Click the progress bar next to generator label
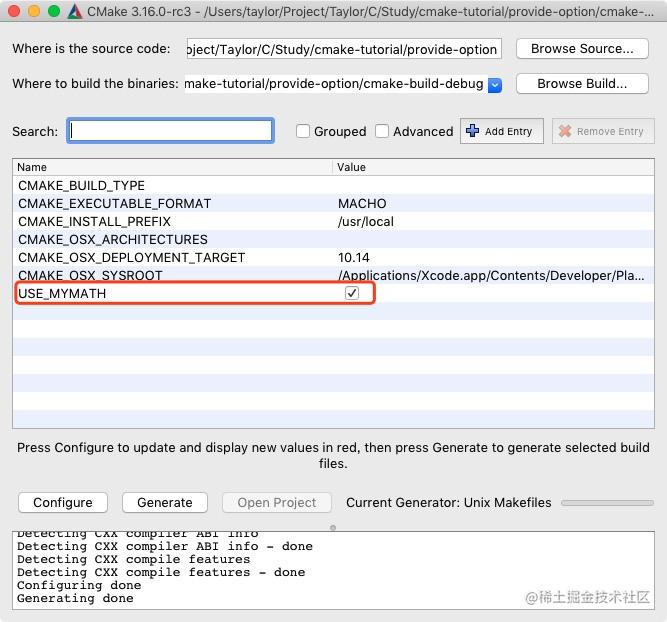This screenshot has height=622, width=667. (607, 503)
